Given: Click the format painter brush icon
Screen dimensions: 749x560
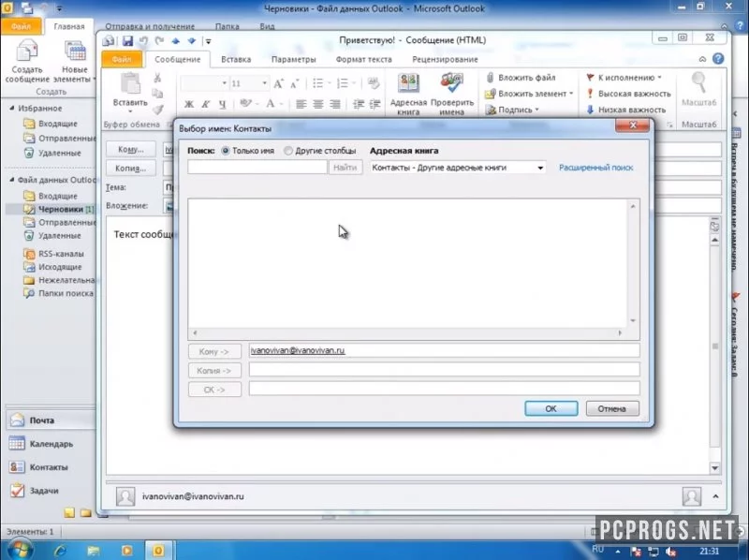Looking at the screenshot, I should coord(157,110).
